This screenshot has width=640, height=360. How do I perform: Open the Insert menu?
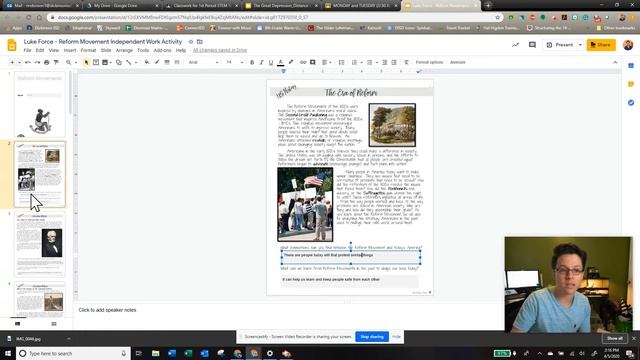[70, 50]
